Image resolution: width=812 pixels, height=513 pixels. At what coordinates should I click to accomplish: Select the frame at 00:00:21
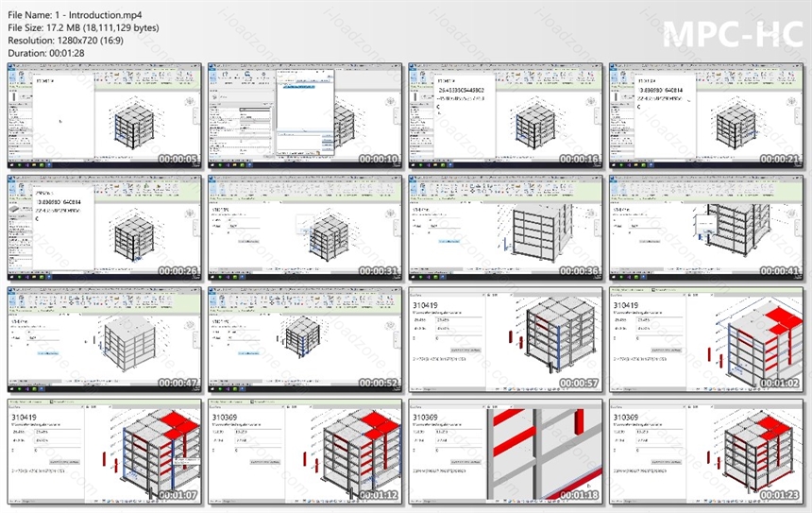[706, 115]
